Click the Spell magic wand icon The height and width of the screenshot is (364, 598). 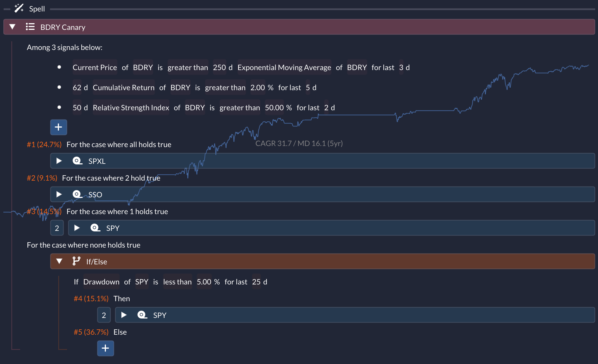click(x=19, y=8)
